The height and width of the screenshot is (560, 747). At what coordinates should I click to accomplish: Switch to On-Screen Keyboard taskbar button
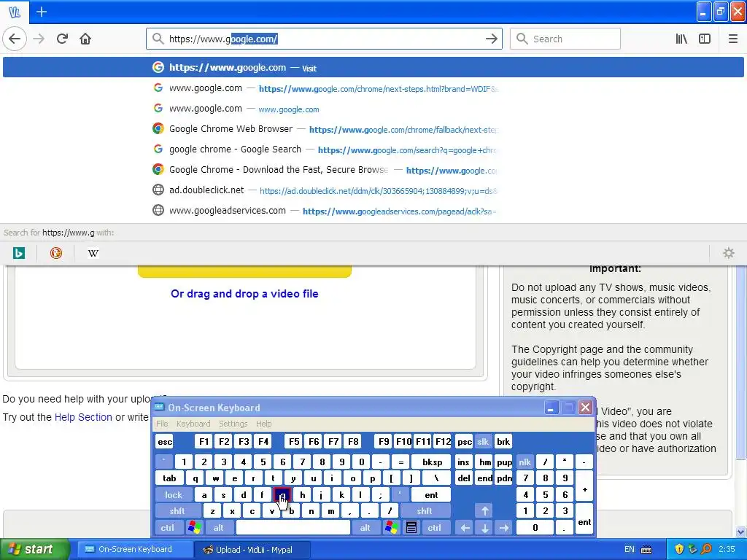point(134,549)
